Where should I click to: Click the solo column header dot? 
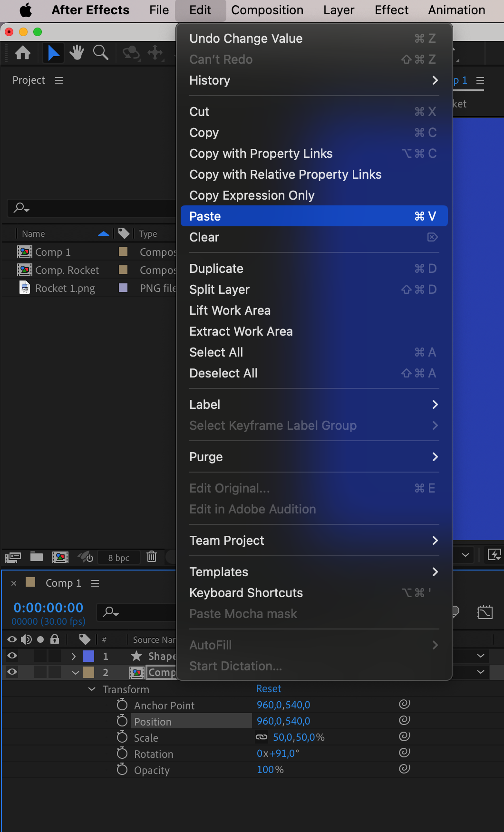coord(40,639)
